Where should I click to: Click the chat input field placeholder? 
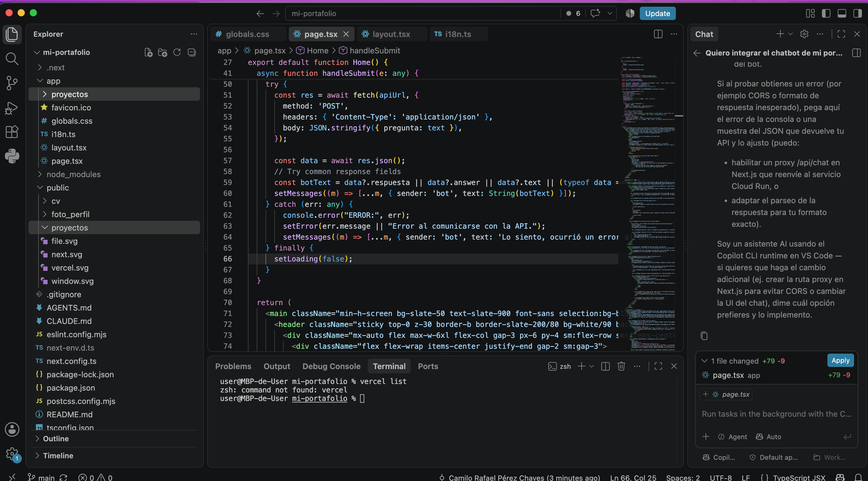point(776,414)
